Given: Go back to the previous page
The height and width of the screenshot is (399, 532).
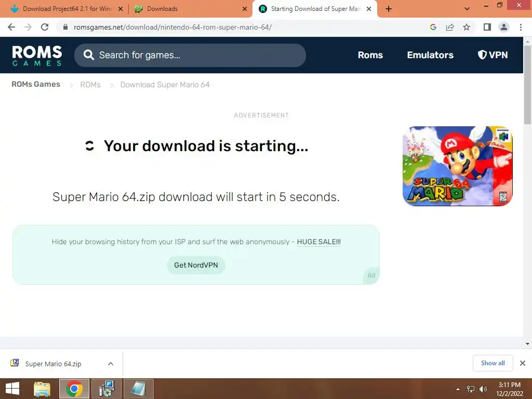Looking at the screenshot, I should tap(11, 27).
